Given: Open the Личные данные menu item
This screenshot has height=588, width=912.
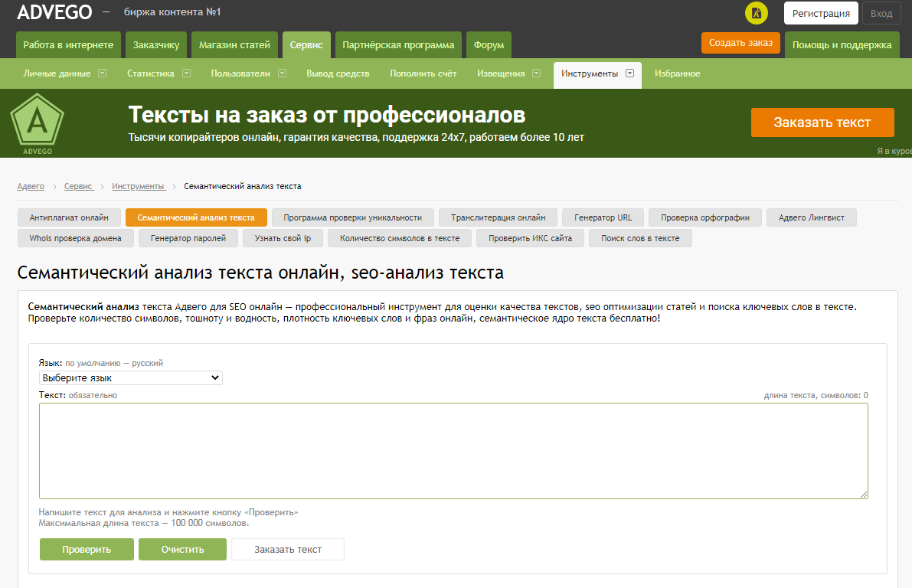Looking at the screenshot, I should tap(57, 73).
